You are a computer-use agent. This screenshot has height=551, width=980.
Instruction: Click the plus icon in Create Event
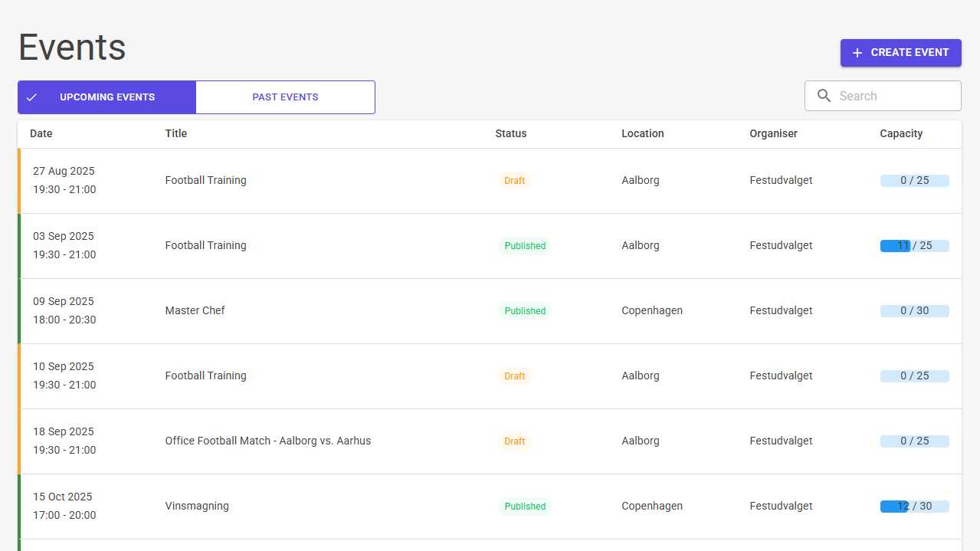tap(857, 53)
